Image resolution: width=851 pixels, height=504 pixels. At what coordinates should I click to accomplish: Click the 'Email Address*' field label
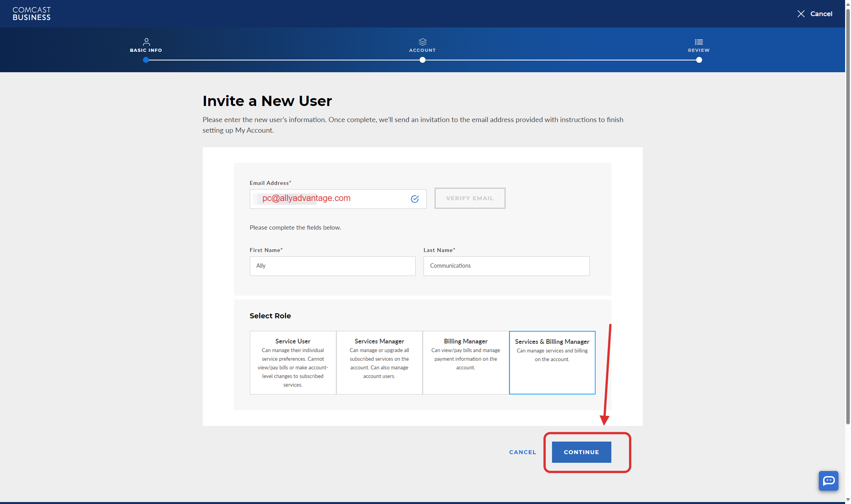tap(270, 183)
